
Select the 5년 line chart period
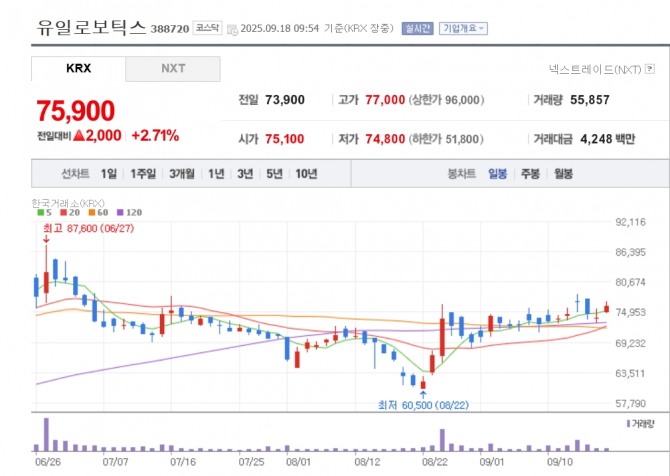(x=274, y=174)
